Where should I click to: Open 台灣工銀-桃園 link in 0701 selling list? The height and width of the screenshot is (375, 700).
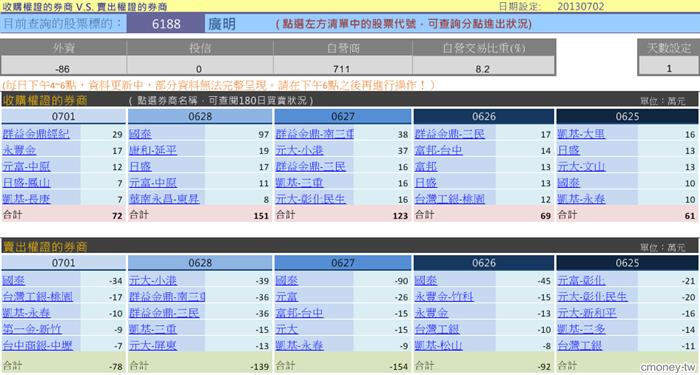pyautogui.click(x=38, y=296)
